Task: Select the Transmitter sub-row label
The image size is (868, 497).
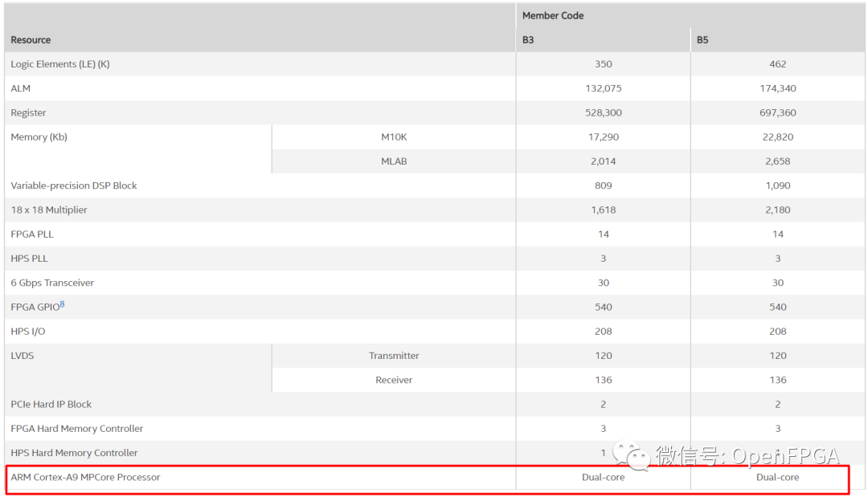Action: coord(394,356)
